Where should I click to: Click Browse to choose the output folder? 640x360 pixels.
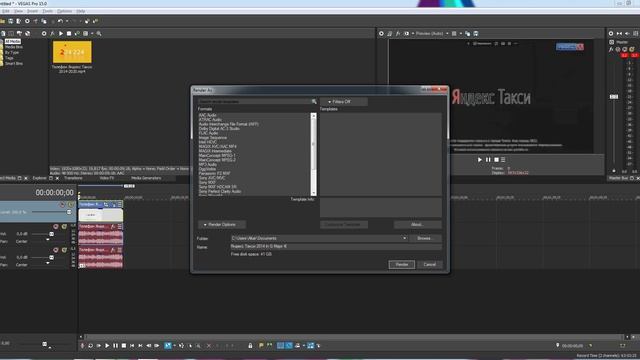pyautogui.click(x=424, y=238)
